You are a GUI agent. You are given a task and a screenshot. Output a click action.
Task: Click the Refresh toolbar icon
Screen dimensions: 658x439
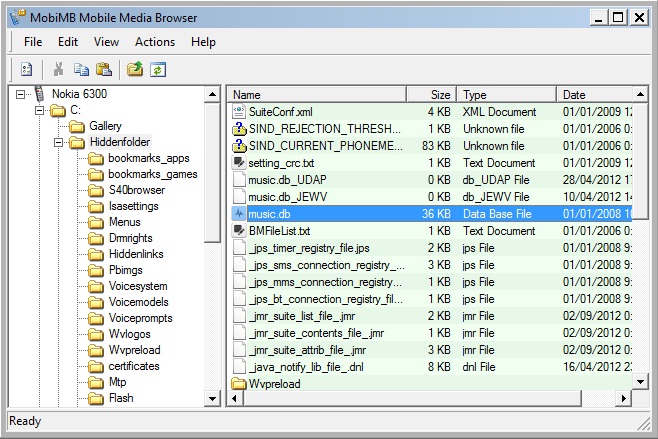coord(158,69)
